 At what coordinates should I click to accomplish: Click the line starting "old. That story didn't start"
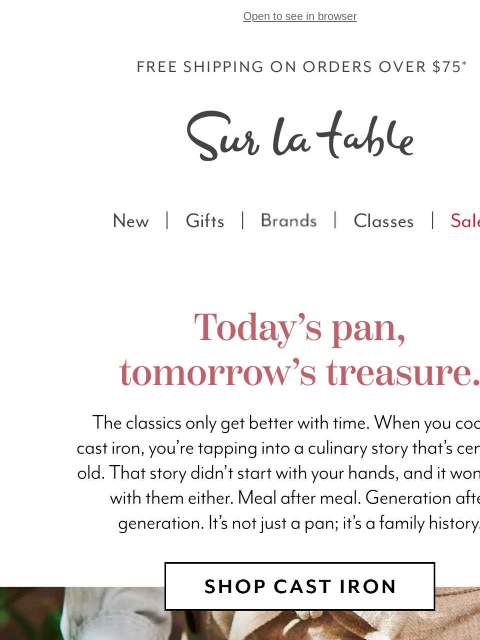[x=278, y=473]
